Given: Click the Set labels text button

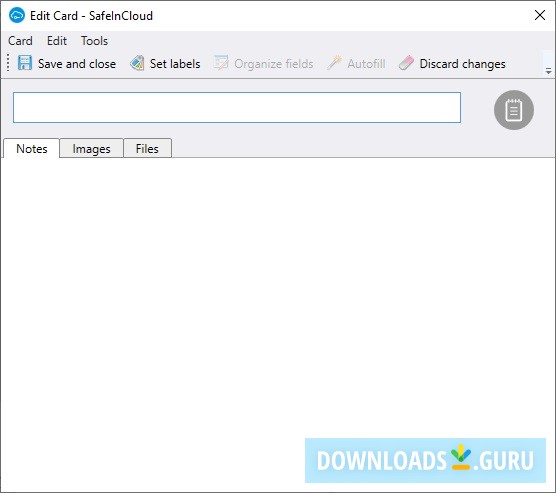Looking at the screenshot, I should pos(175,64).
